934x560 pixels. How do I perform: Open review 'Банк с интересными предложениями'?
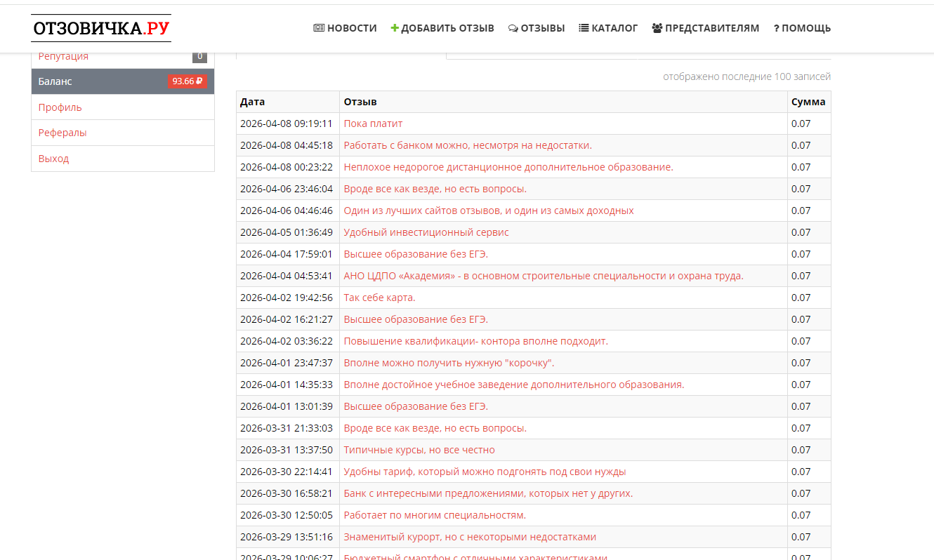488,493
